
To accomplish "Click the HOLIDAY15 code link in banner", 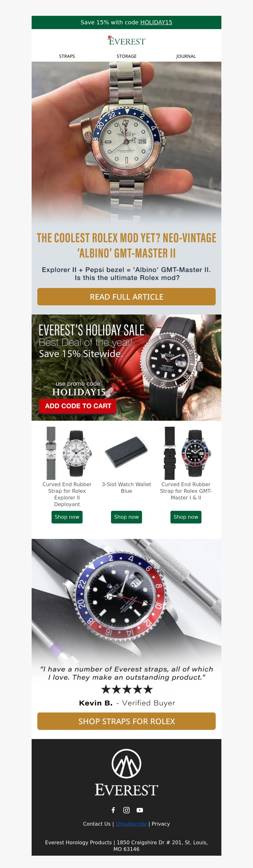I will 156,22.
